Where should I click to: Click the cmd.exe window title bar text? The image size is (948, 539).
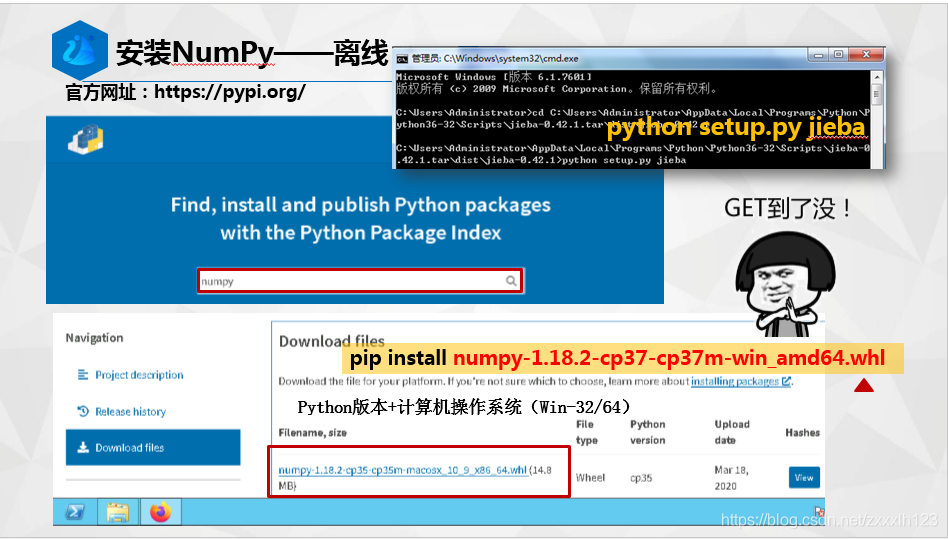pos(495,59)
